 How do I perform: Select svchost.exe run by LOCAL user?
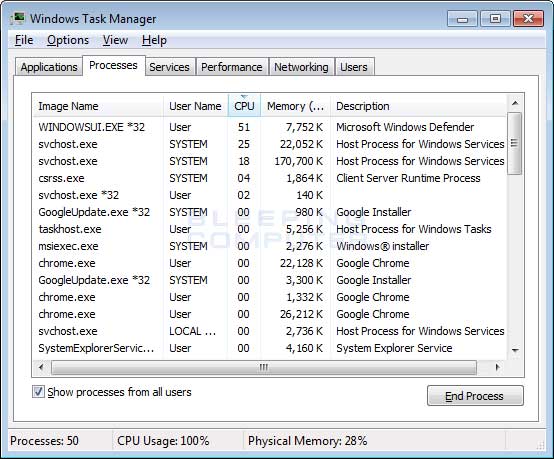coord(270,331)
